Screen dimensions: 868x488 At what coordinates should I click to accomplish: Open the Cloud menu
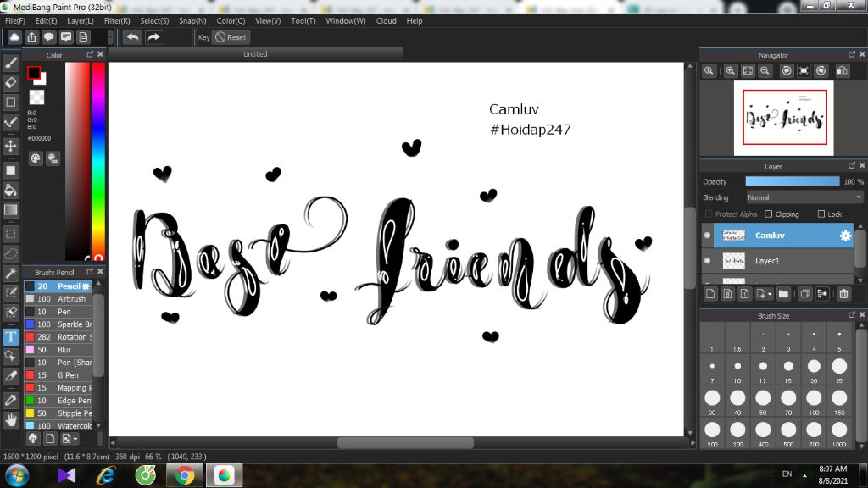pos(386,21)
